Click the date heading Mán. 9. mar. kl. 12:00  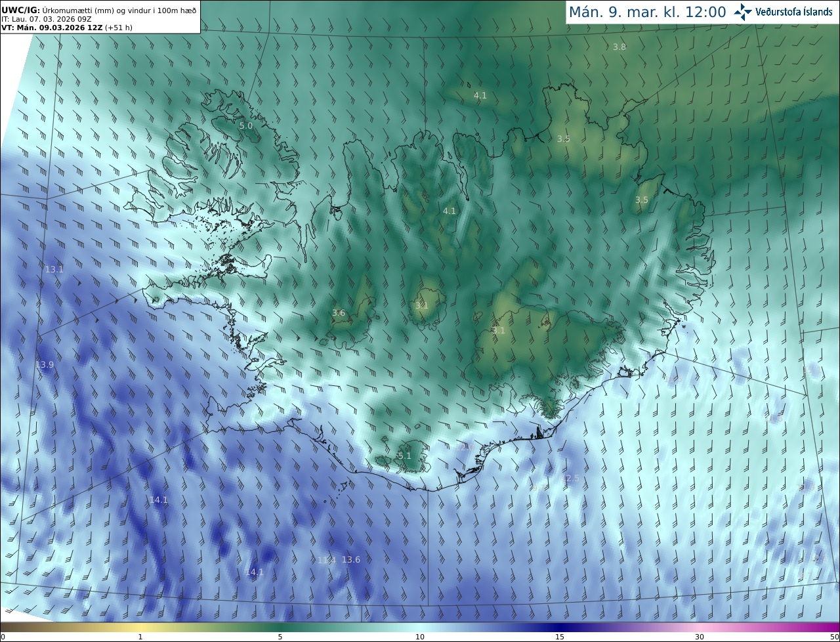coord(647,12)
